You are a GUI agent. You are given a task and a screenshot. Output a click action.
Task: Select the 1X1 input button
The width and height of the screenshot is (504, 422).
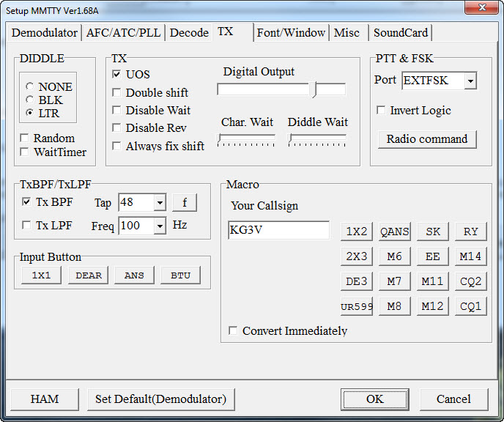click(x=41, y=275)
